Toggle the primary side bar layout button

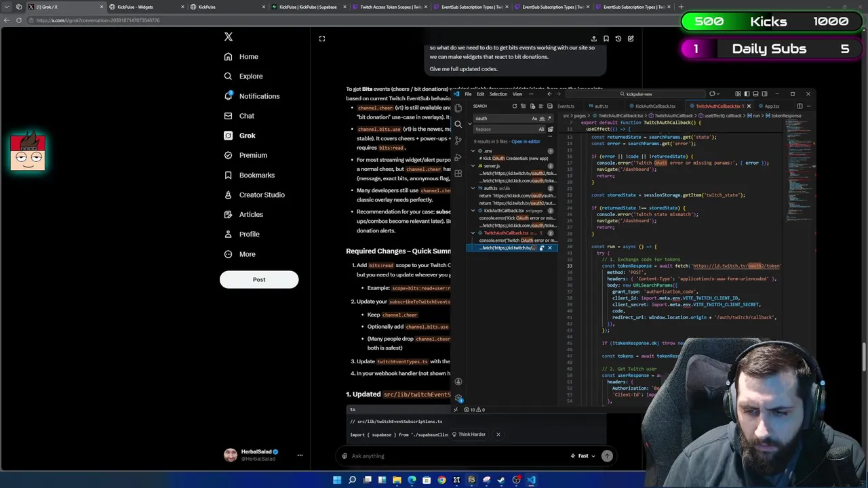[747, 94]
